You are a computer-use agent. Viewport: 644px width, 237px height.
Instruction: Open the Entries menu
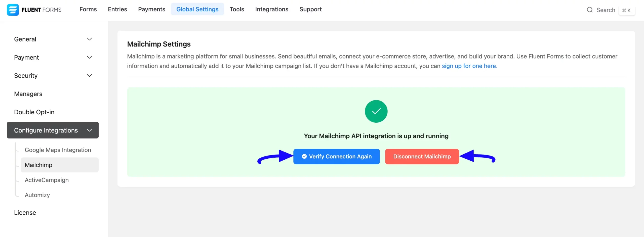pyautogui.click(x=117, y=9)
